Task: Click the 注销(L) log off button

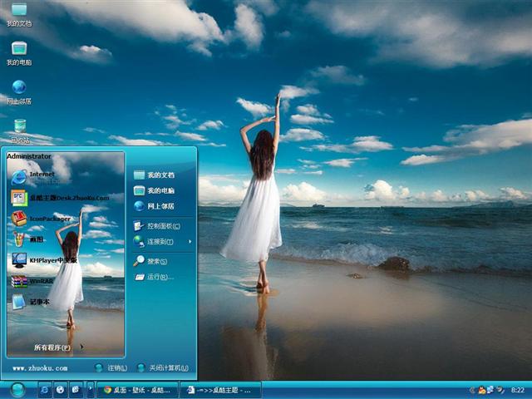Action: 111,367
